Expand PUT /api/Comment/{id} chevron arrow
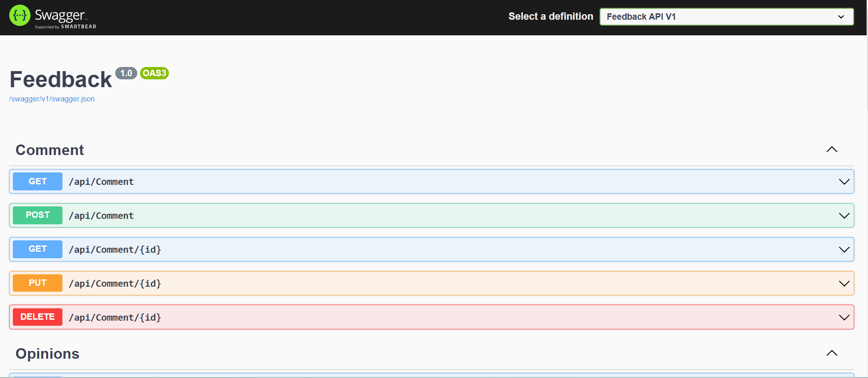 click(x=844, y=283)
